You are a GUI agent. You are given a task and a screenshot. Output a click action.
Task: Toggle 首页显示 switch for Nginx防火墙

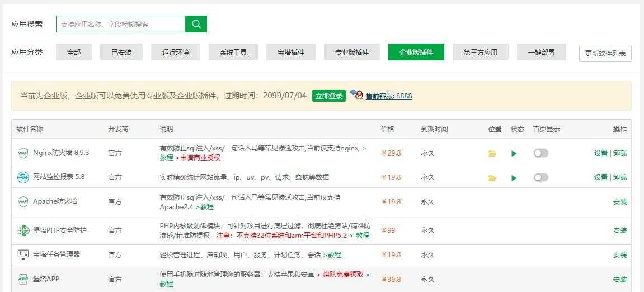coord(540,153)
